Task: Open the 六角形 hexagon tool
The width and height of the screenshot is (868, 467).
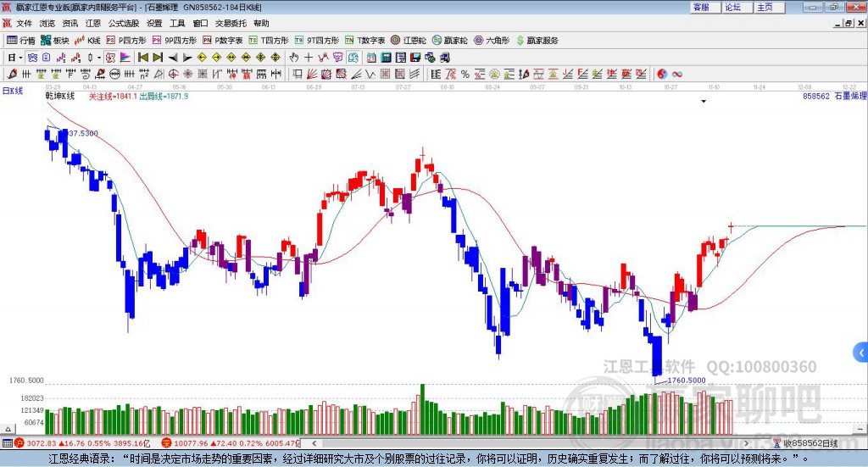Action: 492,41
